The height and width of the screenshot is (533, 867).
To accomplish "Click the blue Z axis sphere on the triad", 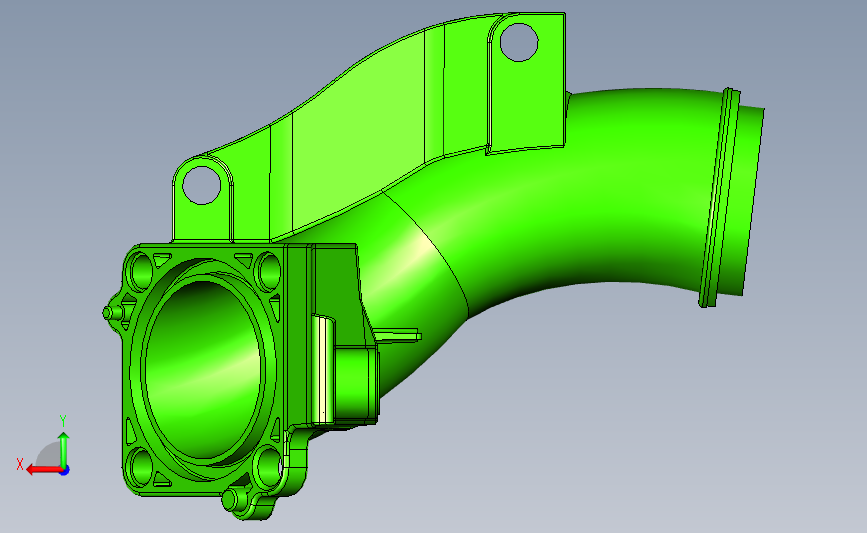I will tap(65, 471).
